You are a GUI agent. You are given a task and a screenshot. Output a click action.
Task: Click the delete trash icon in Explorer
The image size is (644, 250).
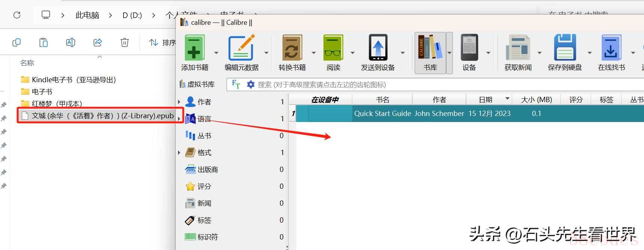[x=125, y=42]
